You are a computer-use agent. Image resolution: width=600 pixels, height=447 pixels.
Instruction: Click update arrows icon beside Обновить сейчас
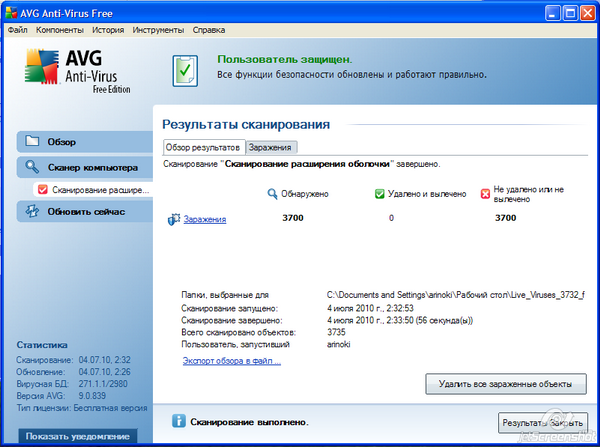(x=32, y=211)
